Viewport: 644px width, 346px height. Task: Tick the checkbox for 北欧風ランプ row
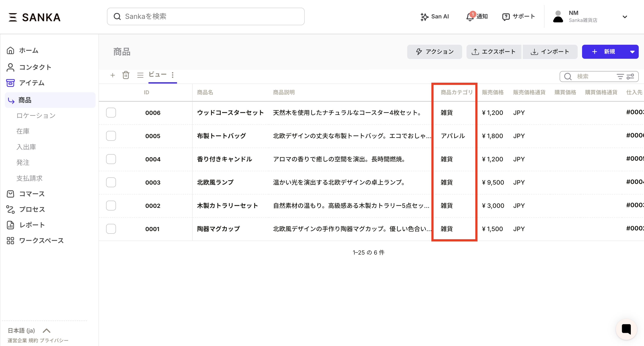point(111,182)
